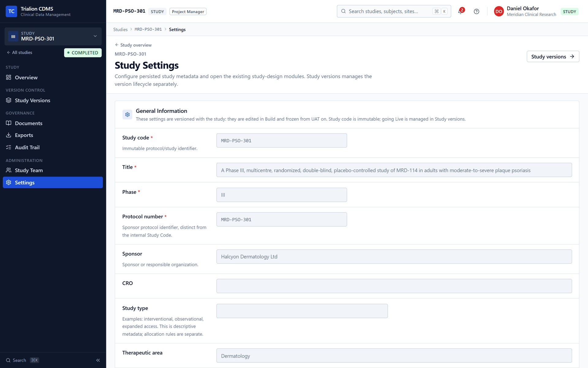588x368 pixels.
Task: Collapse the sidebar with the double chevron
Action: pyautogui.click(x=98, y=360)
